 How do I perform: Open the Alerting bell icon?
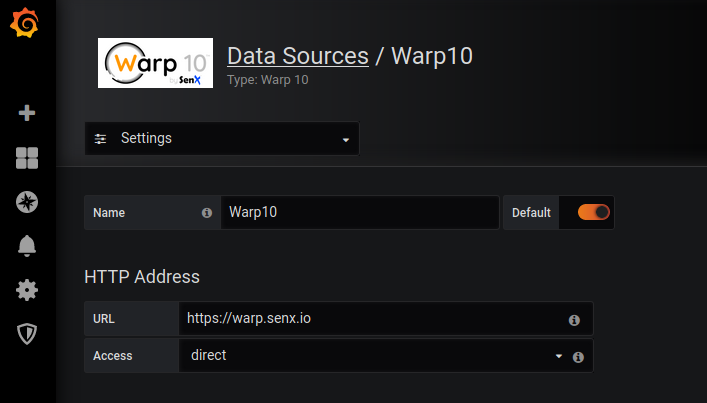(27, 246)
